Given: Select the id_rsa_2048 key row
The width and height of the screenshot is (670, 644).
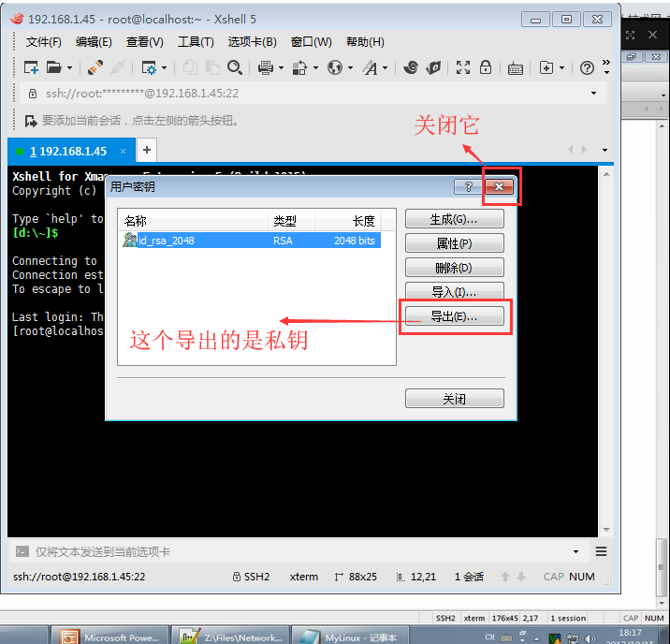Looking at the screenshot, I should tap(251, 241).
